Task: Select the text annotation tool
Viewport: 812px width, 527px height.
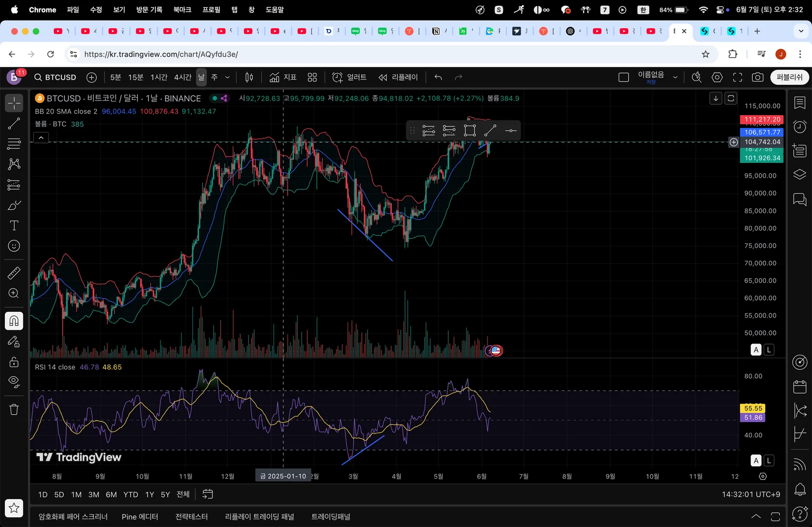Action: 14,225
